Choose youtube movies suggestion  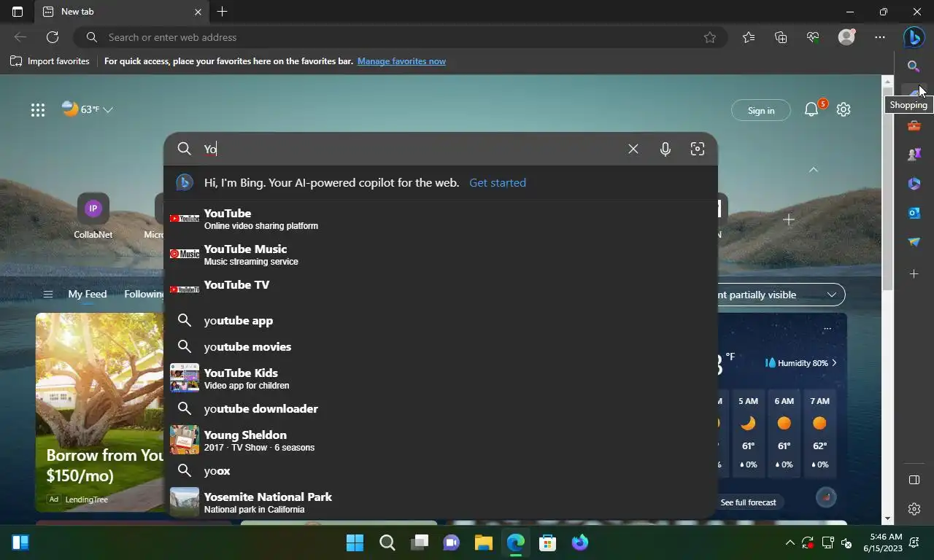pos(441,346)
